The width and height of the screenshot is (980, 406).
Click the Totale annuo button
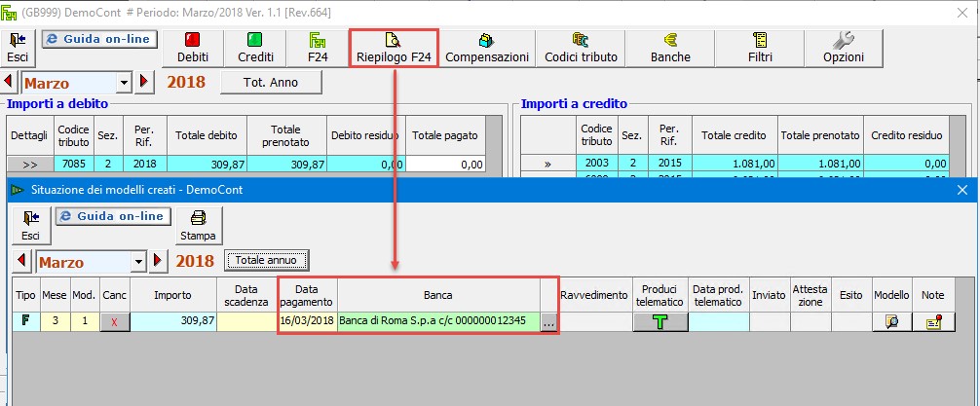267,261
